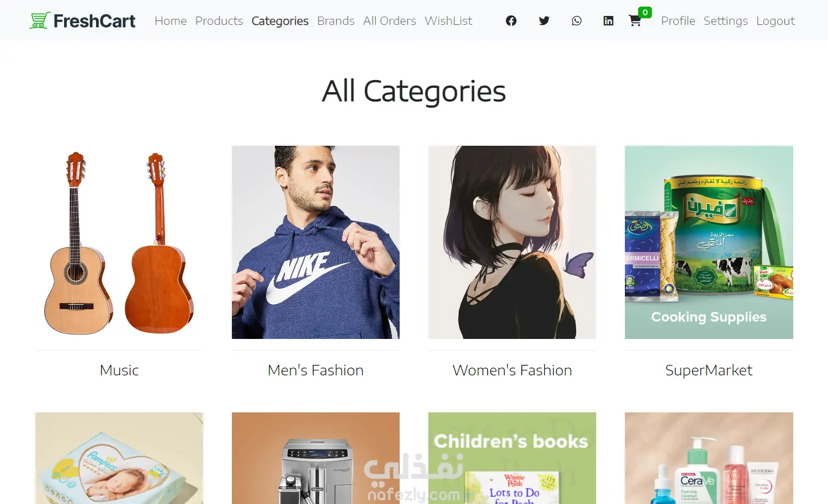This screenshot has height=504, width=828.
Task: Open the WishList page
Action: [448, 21]
